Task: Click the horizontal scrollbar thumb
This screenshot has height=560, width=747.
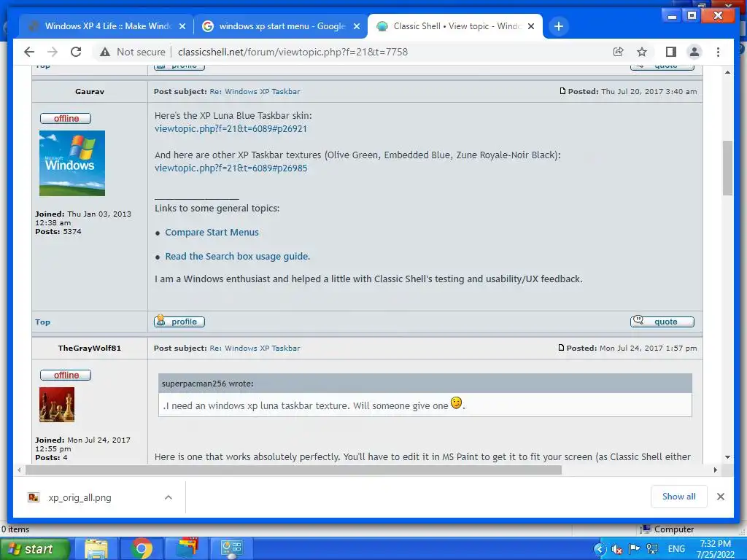Action: click(x=293, y=470)
